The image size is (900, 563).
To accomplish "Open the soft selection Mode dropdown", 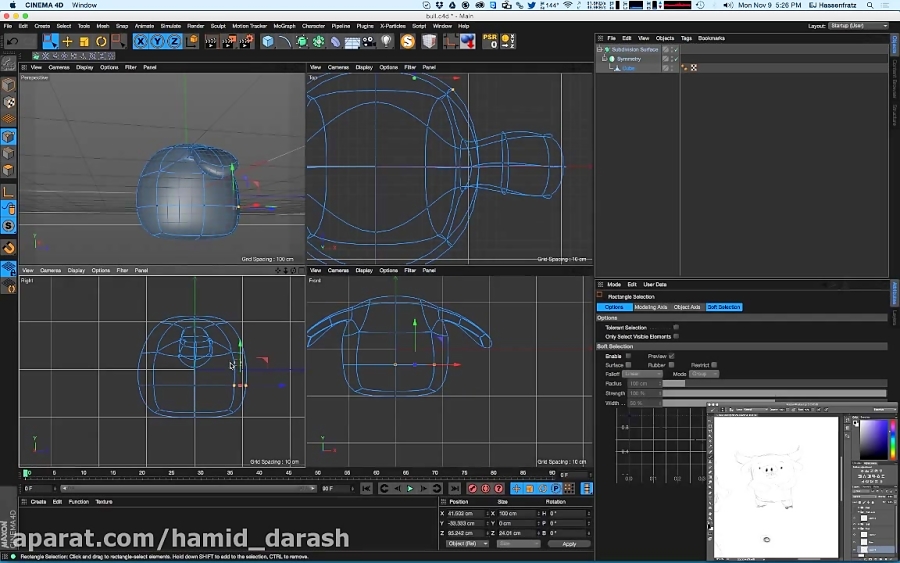I will [704, 374].
